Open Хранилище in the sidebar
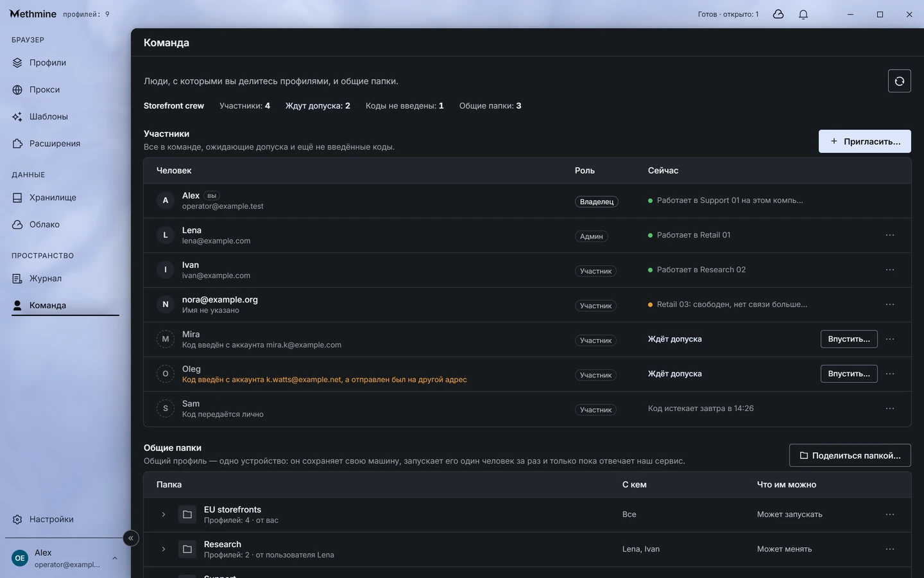924x578 pixels. (x=65, y=198)
